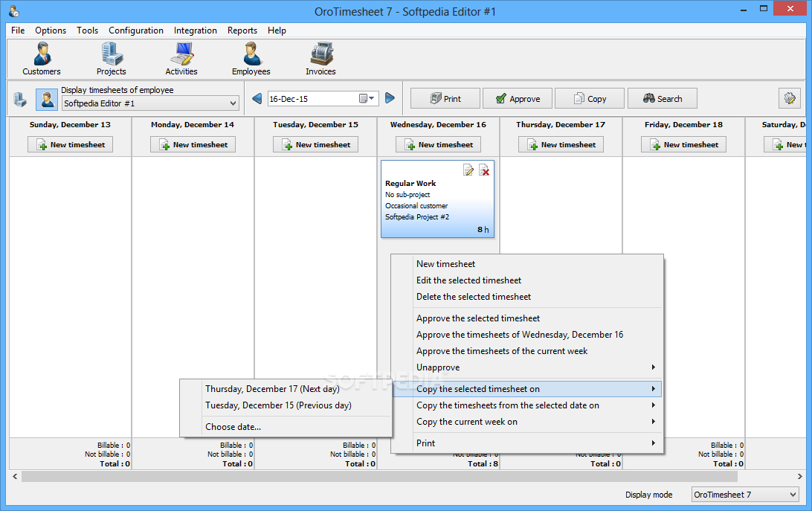Click the Approve toolbar button
812x511 pixels.
coord(518,98)
